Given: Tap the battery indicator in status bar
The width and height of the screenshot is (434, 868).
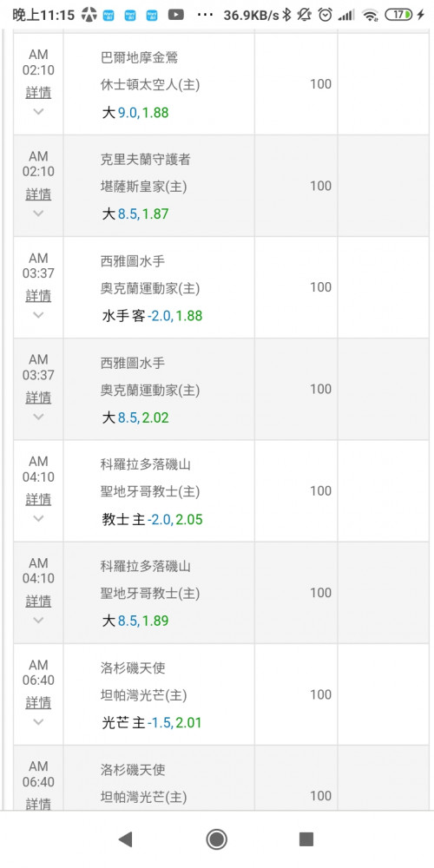Looking at the screenshot, I should pyautogui.click(x=398, y=15).
